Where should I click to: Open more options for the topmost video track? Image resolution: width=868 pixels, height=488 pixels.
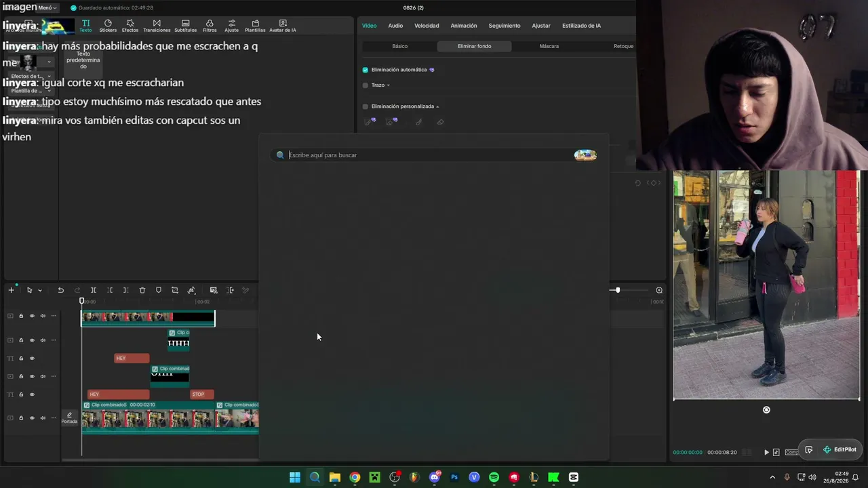tap(54, 316)
